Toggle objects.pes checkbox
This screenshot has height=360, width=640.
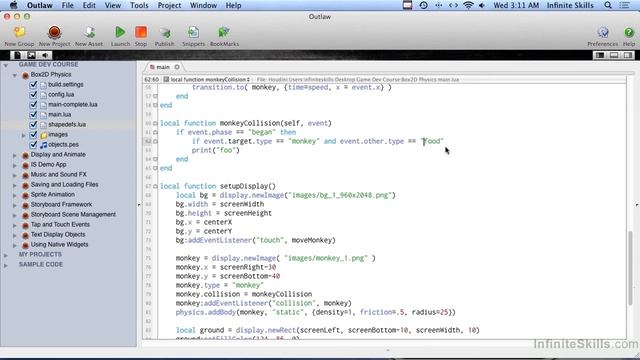tap(33, 144)
